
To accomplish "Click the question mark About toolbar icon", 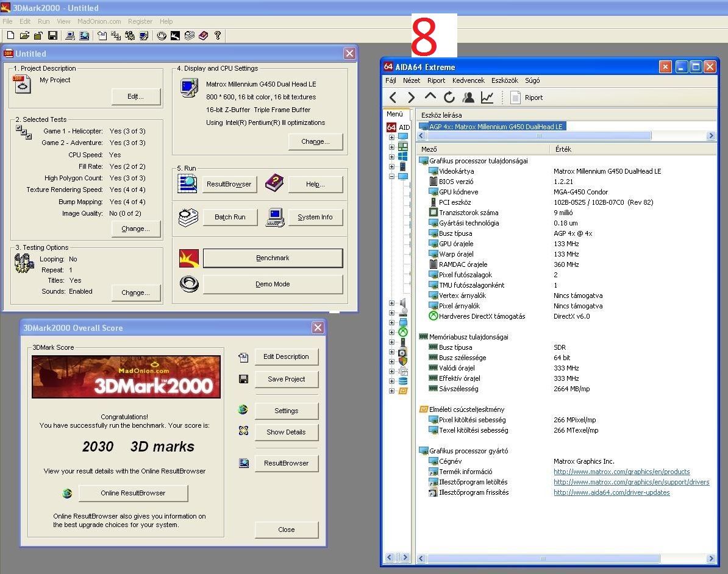I will click(x=217, y=35).
